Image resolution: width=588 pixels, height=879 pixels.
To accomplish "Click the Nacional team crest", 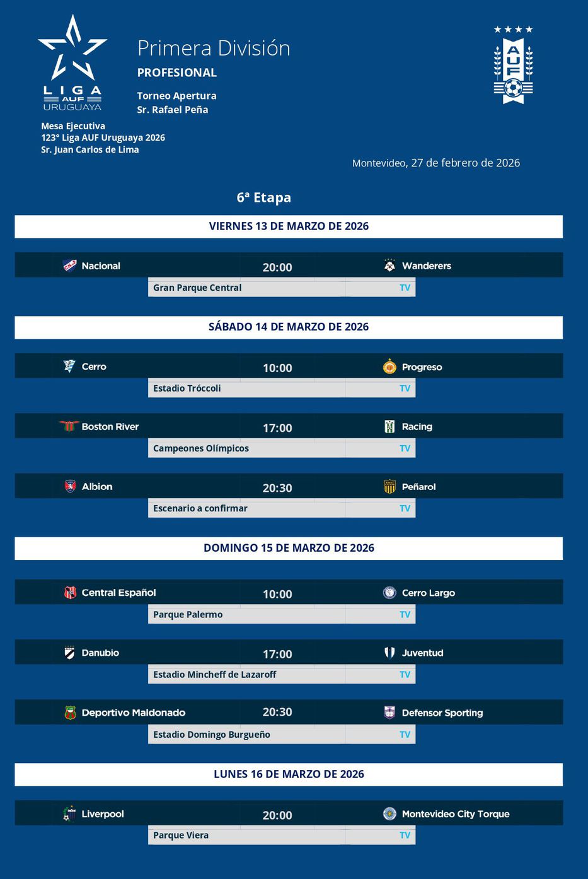I will pos(70,265).
